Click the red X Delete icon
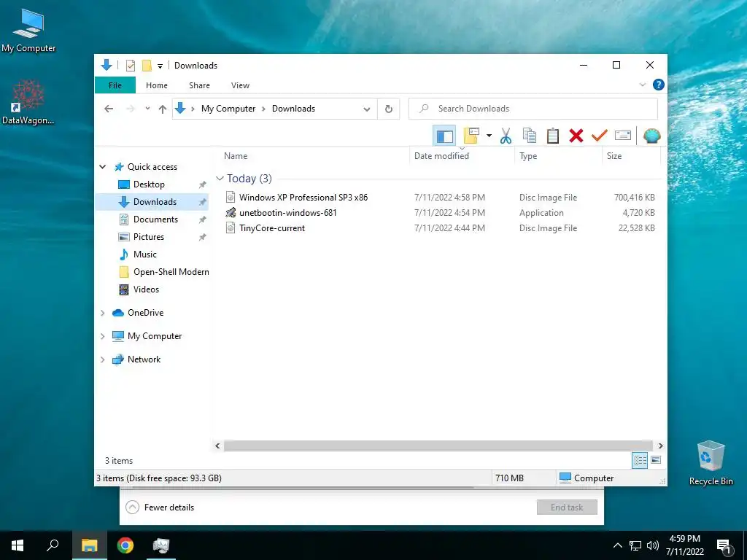The height and width of the screenshot is (560, 747). tap(576, 136)
